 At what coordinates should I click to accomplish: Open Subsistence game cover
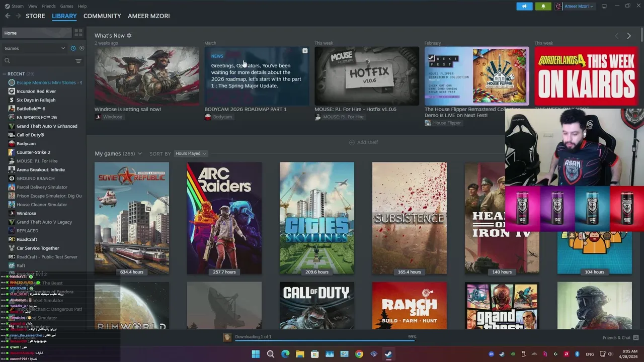[410, 218]
